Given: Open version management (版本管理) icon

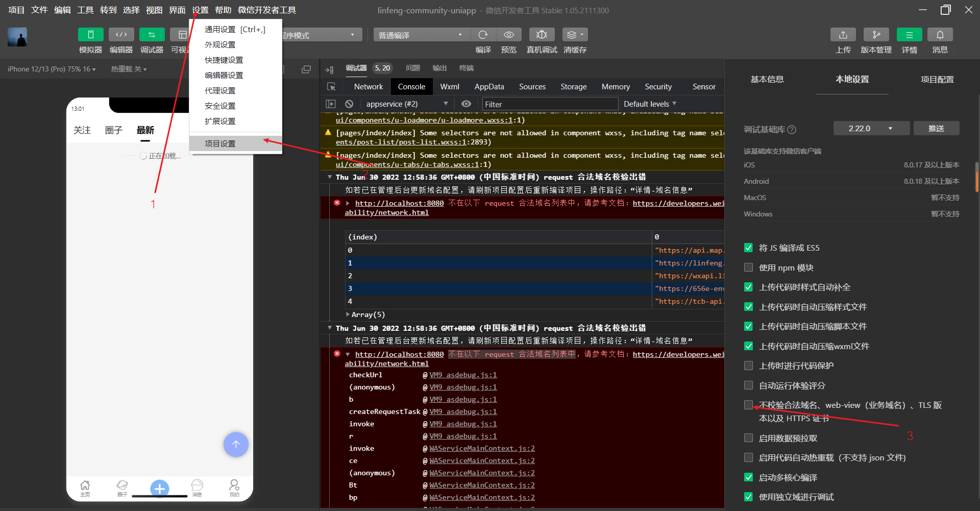Looking at the screenshot, I should tap(876, 35).
